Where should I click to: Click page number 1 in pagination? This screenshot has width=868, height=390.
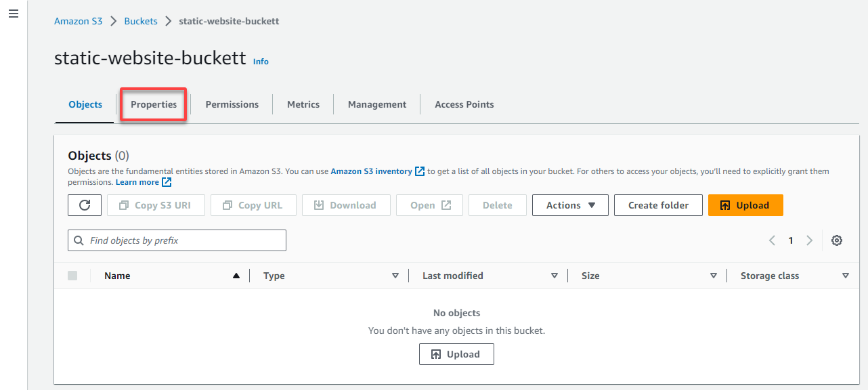pyautogui.click(x=790, y=240)
